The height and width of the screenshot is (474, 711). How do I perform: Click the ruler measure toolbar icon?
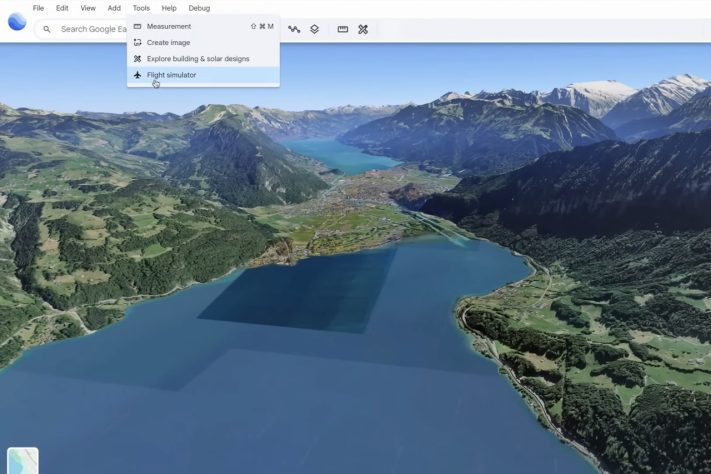(343, 29)
